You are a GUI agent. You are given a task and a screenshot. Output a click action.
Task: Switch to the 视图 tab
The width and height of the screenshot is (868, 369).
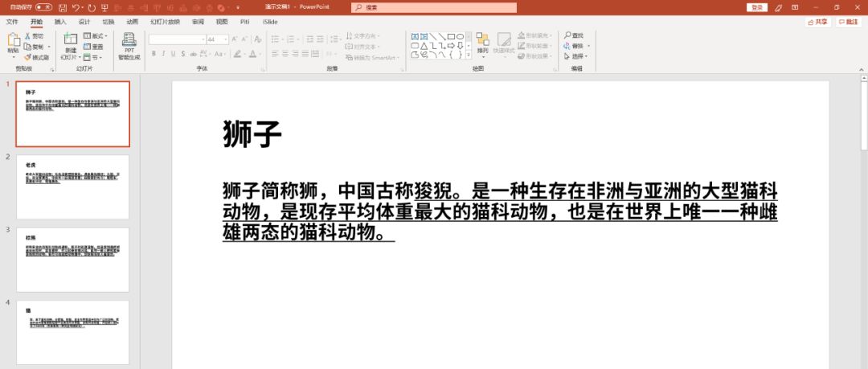pos(222,22)
